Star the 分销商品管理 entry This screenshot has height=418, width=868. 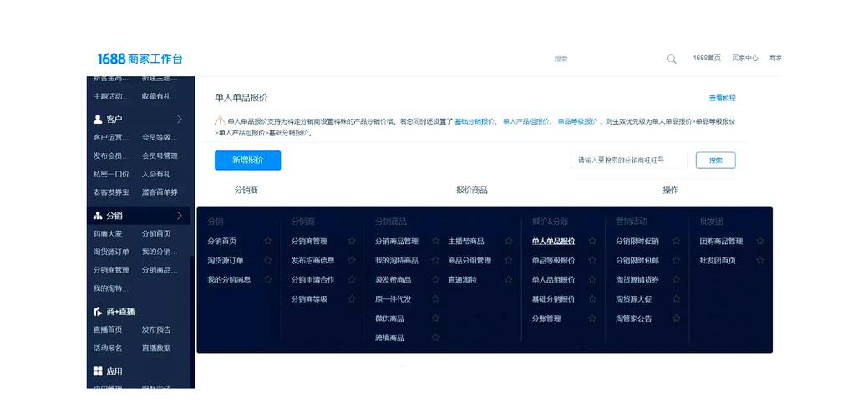point(435,241)
